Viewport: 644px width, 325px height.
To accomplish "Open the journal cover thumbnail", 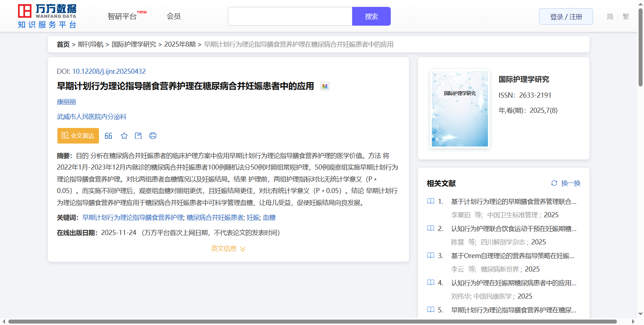I will point(460,109).
